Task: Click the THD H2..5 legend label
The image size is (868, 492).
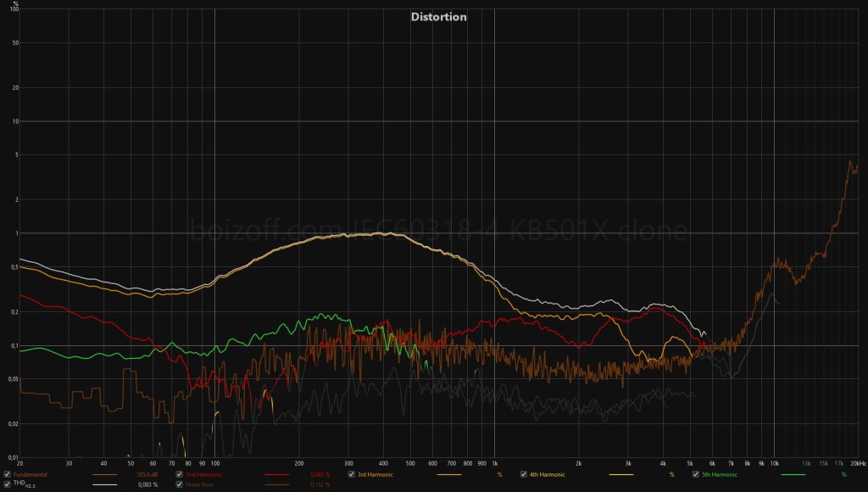Action: pyautogui.click(x=25, y=485)
